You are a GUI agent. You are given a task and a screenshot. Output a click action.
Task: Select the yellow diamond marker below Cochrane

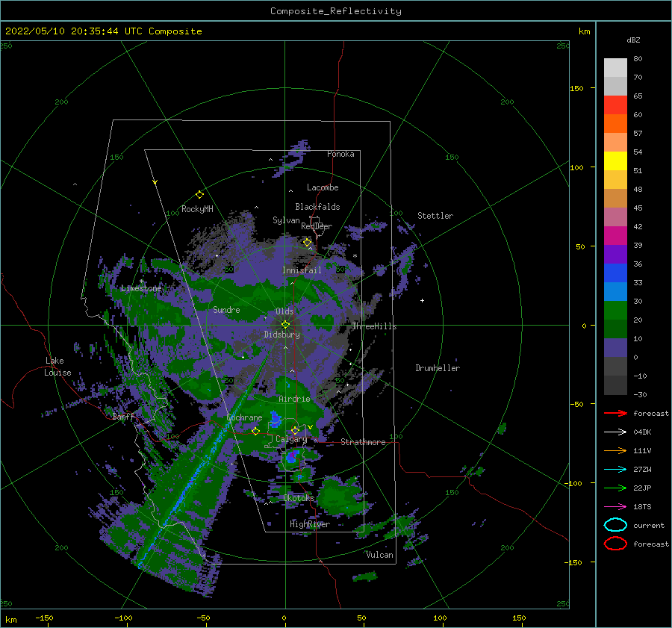click(x=255, y=432)
